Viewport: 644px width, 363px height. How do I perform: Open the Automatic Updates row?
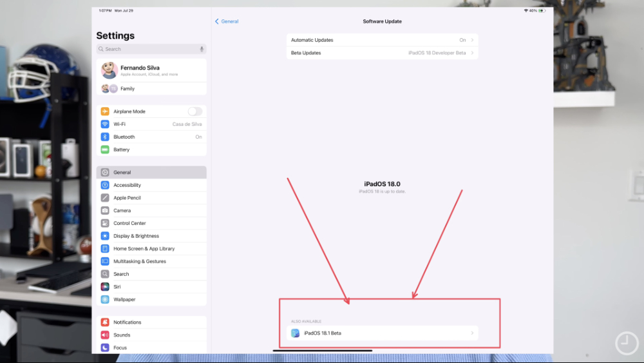coord(383,40)
